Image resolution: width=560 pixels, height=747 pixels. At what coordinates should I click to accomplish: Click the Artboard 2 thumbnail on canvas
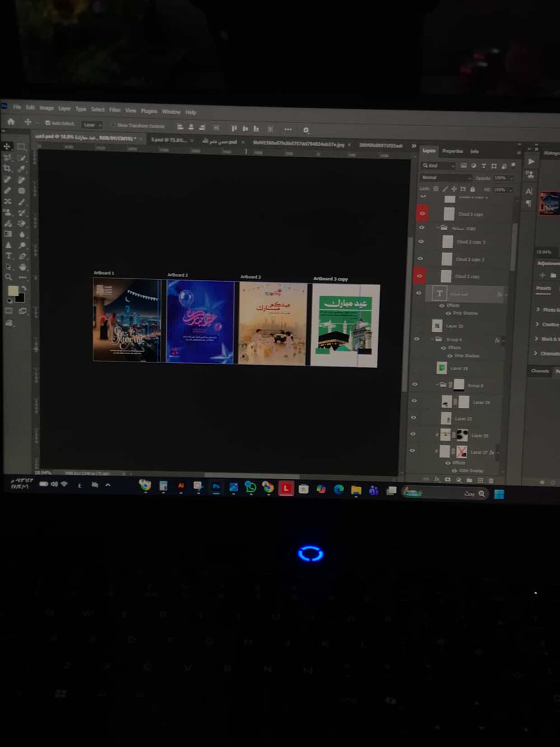click(200, 321)
